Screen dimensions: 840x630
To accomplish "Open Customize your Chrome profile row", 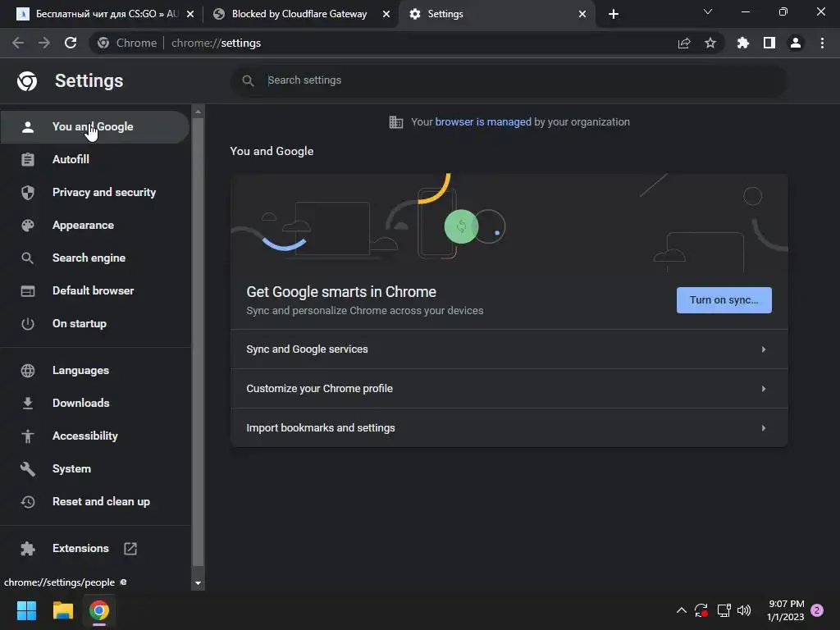I will point(509,388).
